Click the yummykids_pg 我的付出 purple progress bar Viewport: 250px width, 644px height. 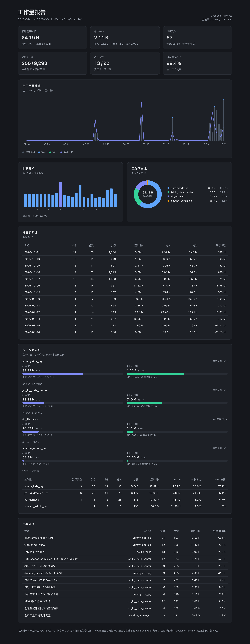53,374
